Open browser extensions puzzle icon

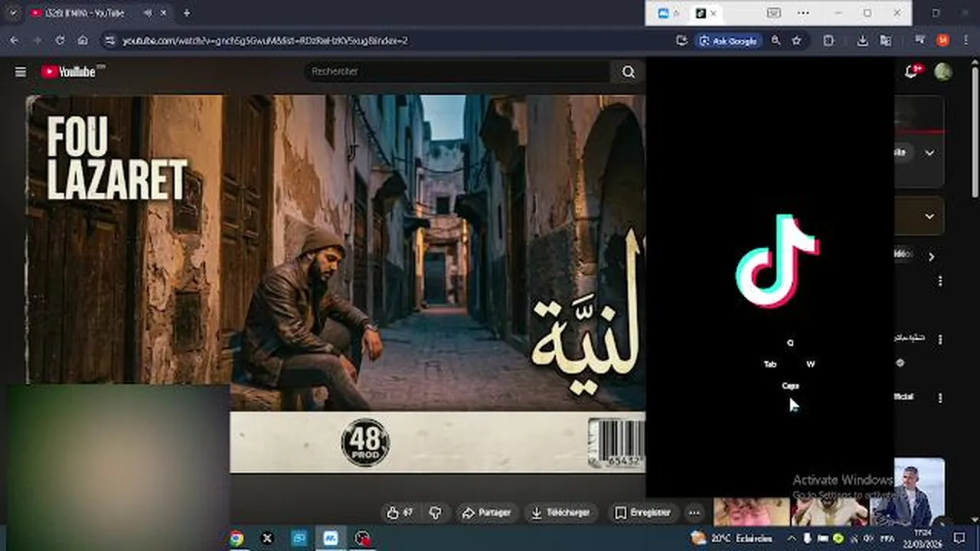coord(828,41)
